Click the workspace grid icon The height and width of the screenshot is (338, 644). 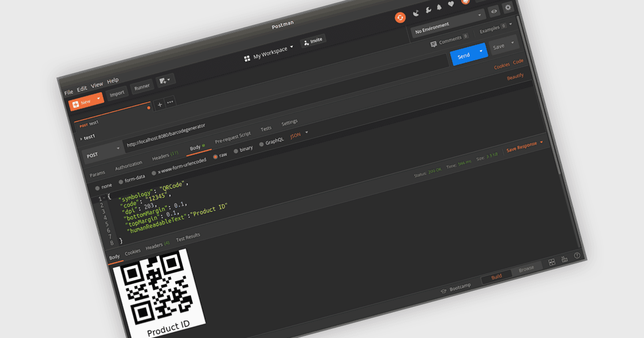[x=247, y=58]
